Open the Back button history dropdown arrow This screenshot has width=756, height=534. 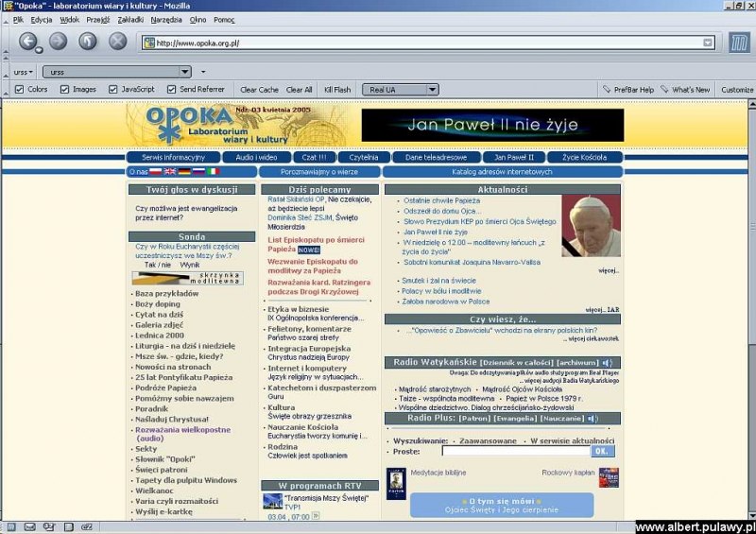pos(39,50)
